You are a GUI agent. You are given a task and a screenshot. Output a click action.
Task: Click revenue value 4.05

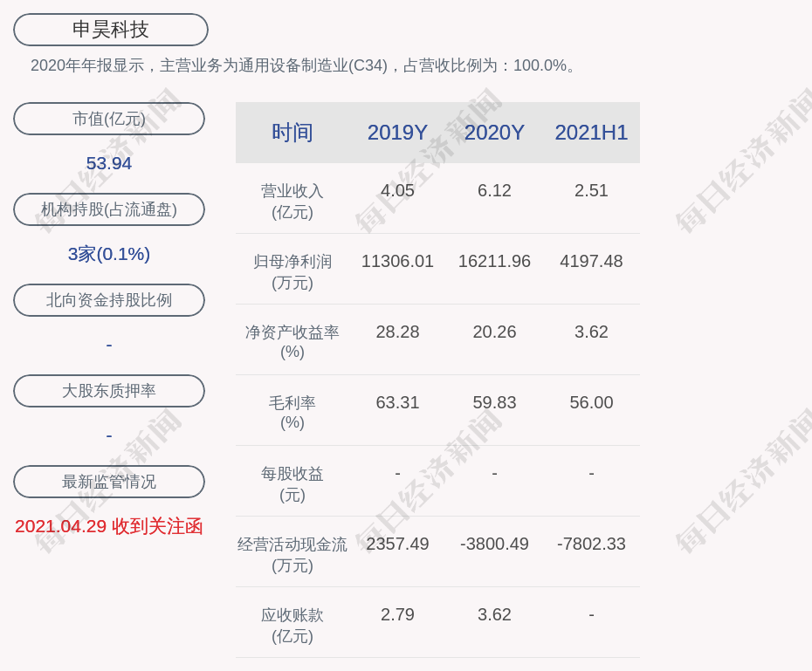pyautogui.click(x=397, y=190)
